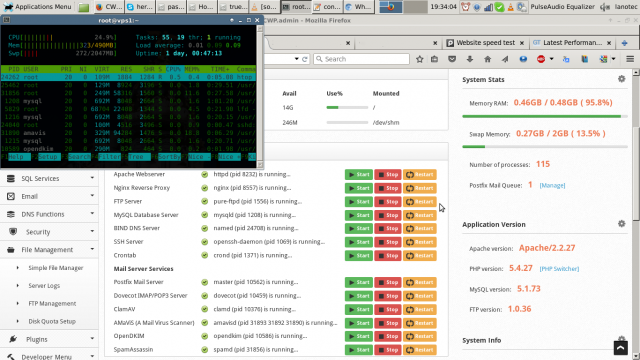Expand the Email sidebar menu
This screenshot has height=360, width=640.
[49, 196]
